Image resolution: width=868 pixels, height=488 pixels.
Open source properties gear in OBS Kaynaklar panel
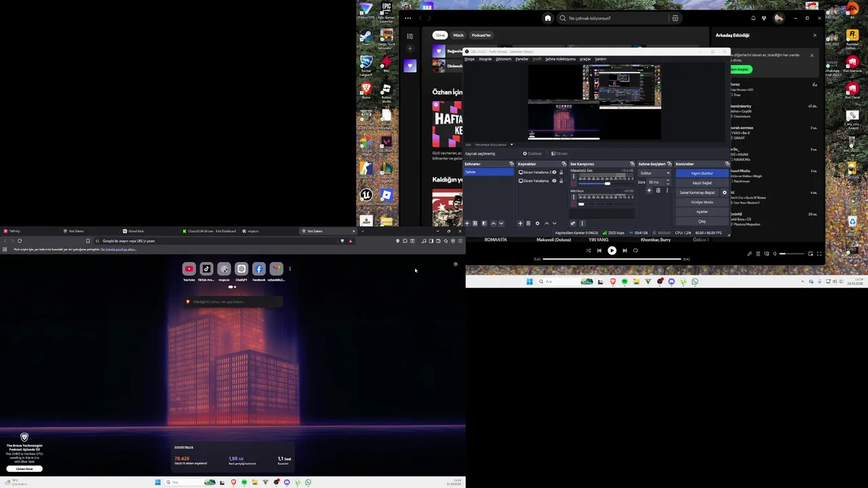point(537,223)
